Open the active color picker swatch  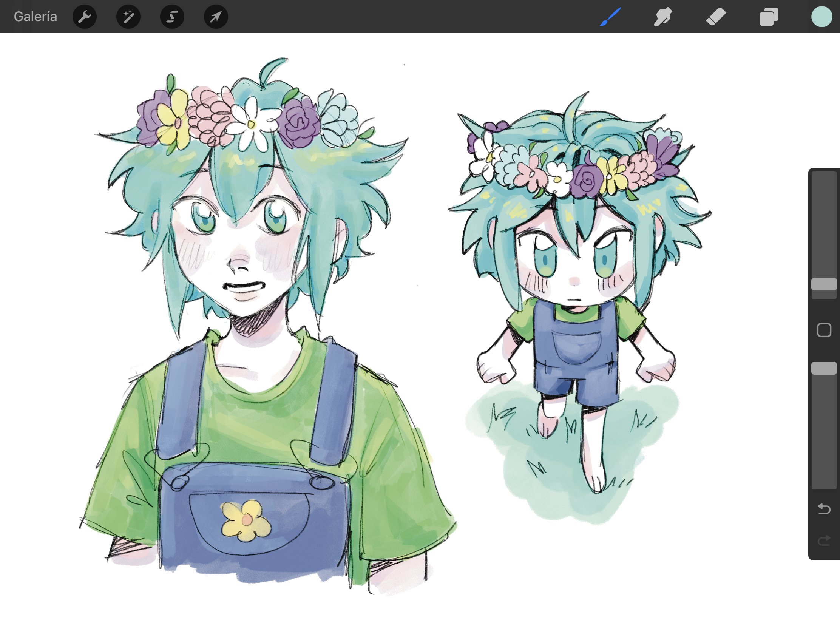822,17
